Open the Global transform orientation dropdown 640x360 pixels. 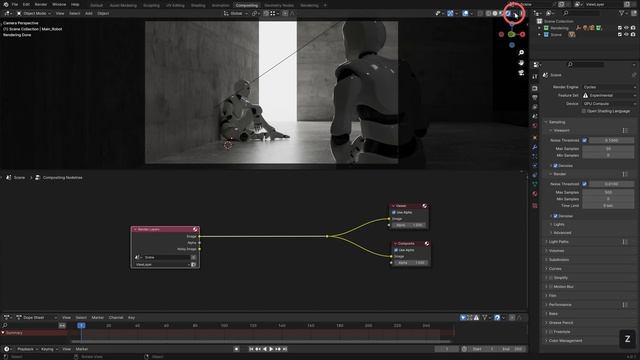coord(236,13)
